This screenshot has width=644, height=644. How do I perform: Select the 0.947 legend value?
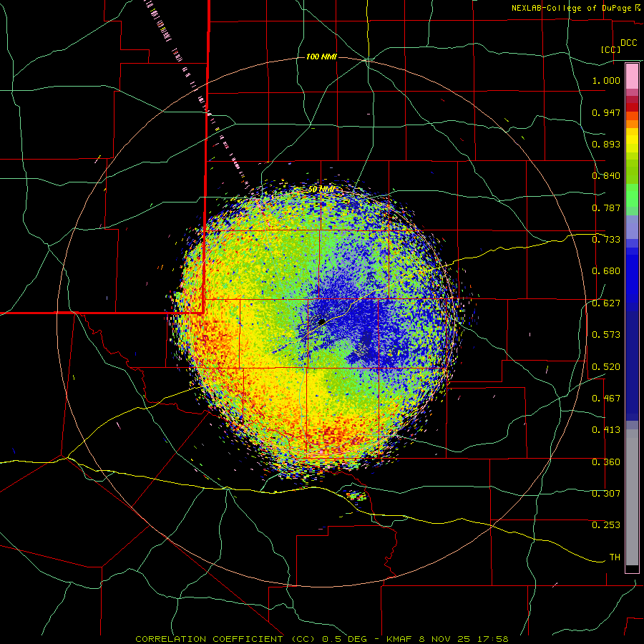point(606,112)
